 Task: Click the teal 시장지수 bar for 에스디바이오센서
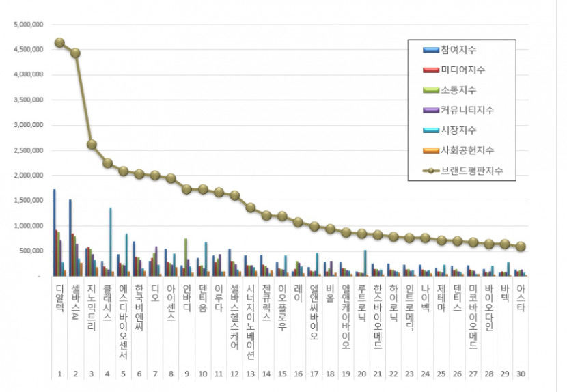(126, 255)
